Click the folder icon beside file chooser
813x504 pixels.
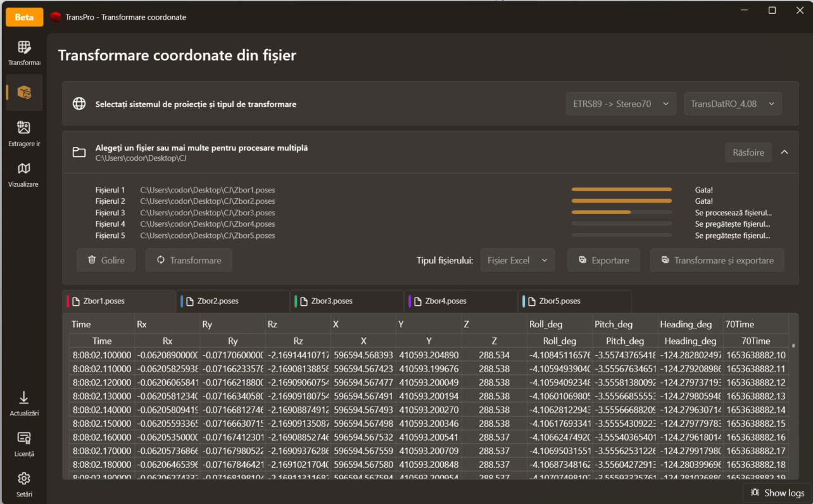(x=79, y=153)
